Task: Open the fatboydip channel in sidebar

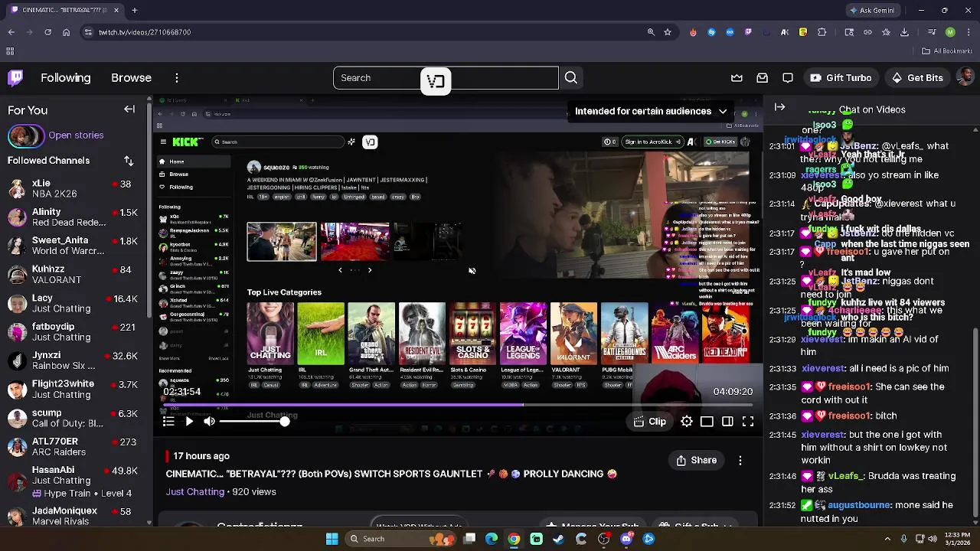Action: 75,332
